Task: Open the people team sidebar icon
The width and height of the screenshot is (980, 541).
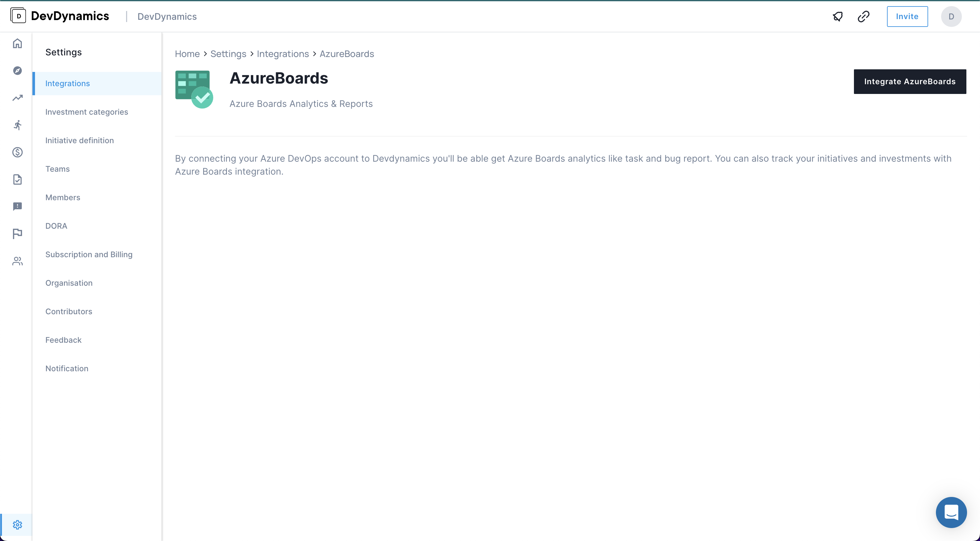Action: (17, 261)
